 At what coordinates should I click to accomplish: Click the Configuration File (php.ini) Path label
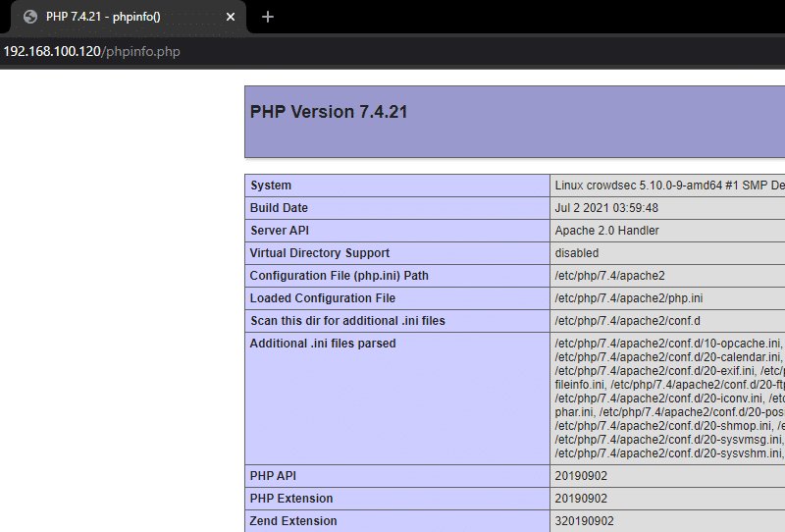(x=339, y=276)
